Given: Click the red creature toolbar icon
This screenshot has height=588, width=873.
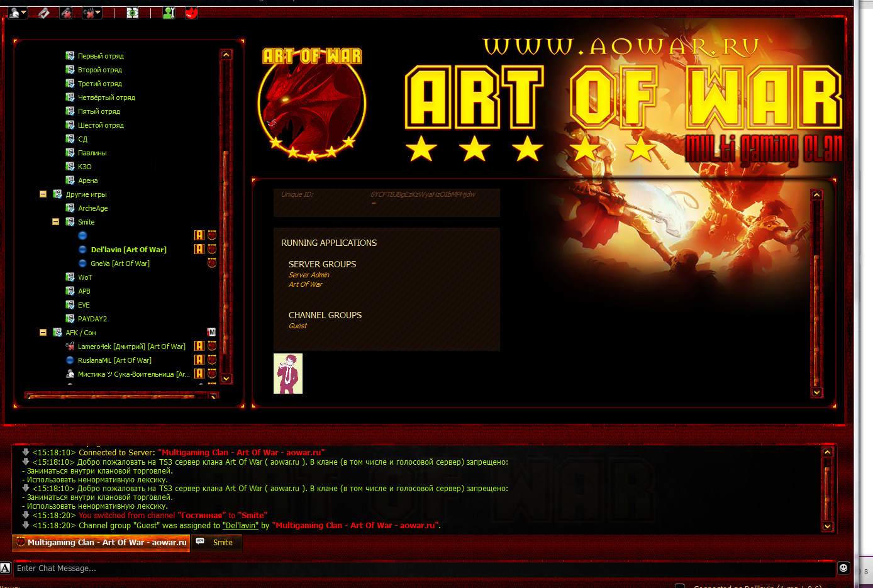Looking at the screenshot, I should [x=192, y=13].
